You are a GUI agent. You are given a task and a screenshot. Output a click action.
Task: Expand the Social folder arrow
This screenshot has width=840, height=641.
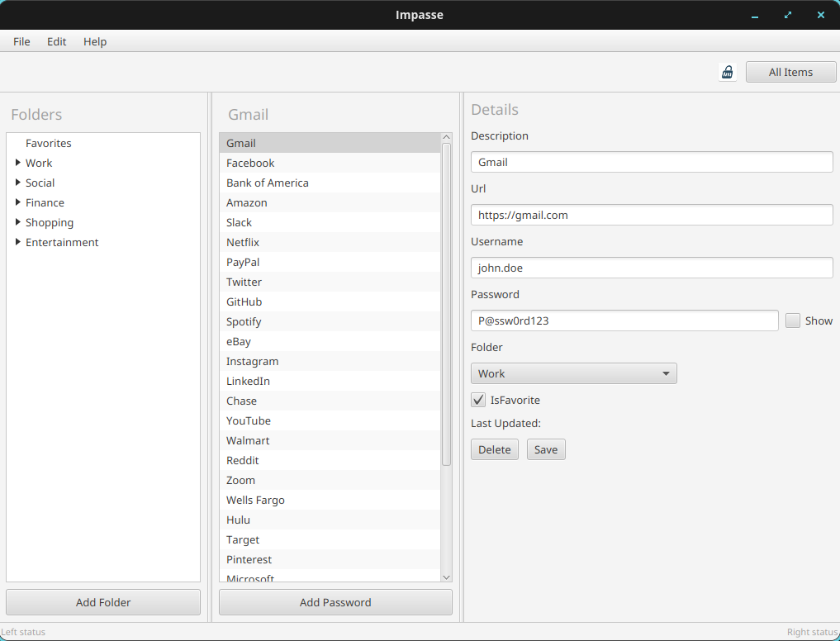[17, 183]
